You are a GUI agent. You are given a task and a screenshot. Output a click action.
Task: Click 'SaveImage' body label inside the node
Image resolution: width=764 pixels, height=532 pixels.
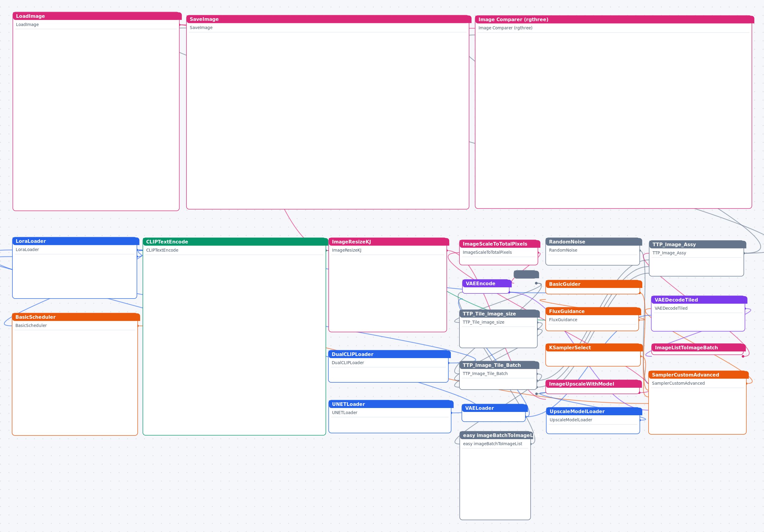(x=201, y=28)
